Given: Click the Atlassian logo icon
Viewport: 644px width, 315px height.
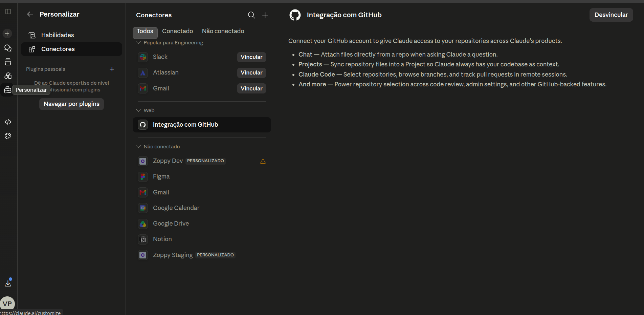Looking at the screenshot, I should [x=143, y=72].
